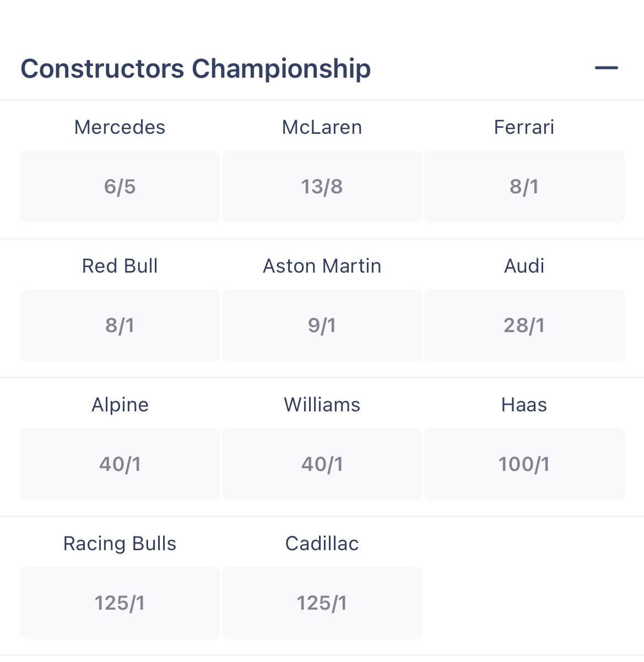Click the Mercedes team label

pyautogui.click(x=120, y=127)
